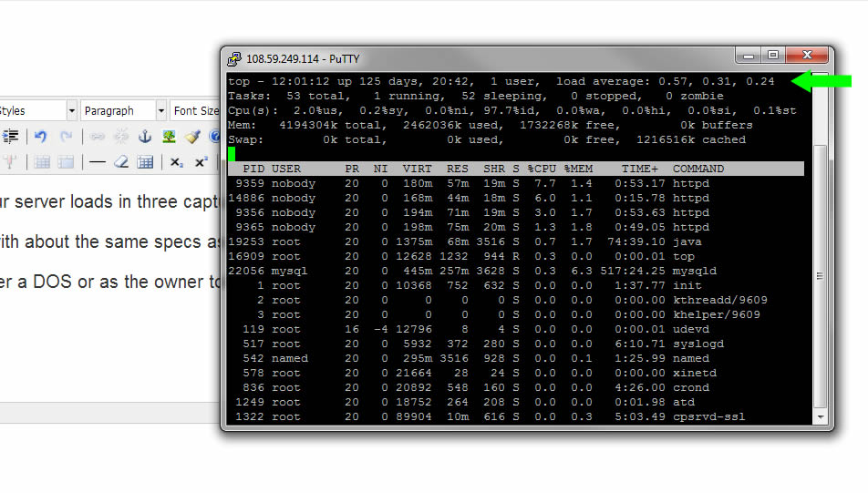
Task: Click the show gridlines table icon
Action: 145,162
